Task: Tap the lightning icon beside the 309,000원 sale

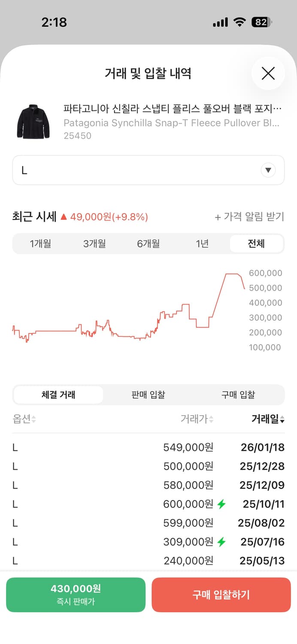Action: [x=222, y=542]
